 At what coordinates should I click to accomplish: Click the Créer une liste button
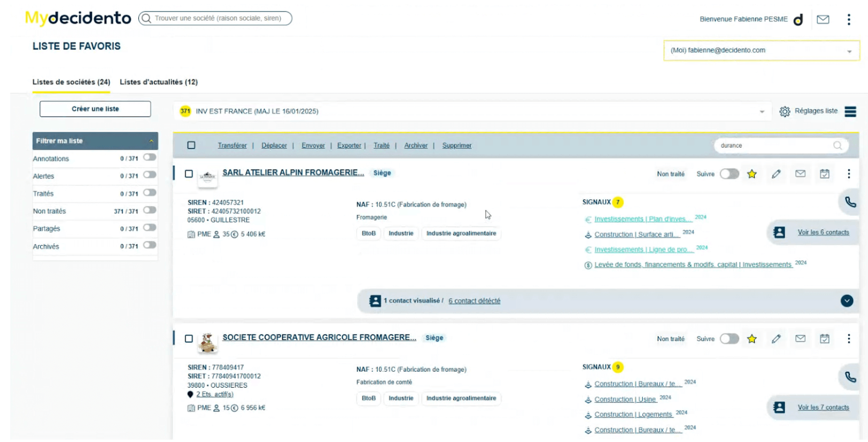[x=95, y=109]
